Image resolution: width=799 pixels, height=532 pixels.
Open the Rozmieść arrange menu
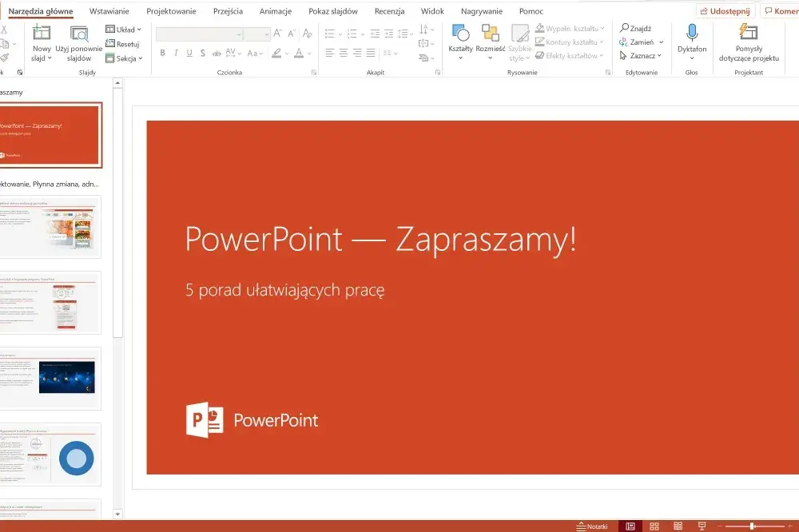491,42
